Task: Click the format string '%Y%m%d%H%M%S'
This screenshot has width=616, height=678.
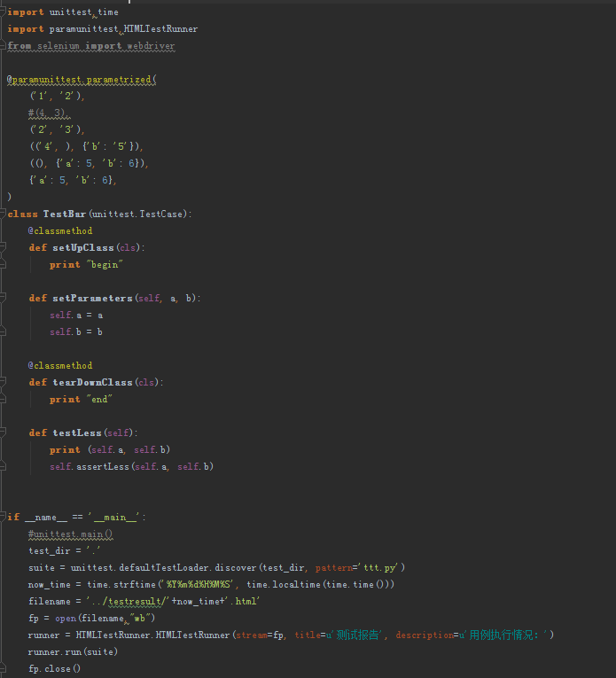Action: pyautogui.click(x=199, y=585)
